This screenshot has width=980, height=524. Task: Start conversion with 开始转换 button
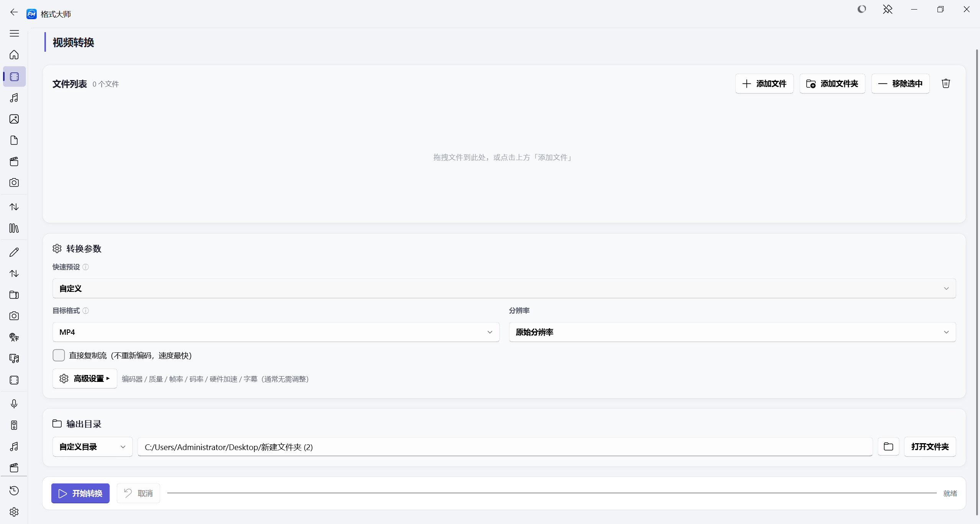pyautogui.click(x=80, y=493)
